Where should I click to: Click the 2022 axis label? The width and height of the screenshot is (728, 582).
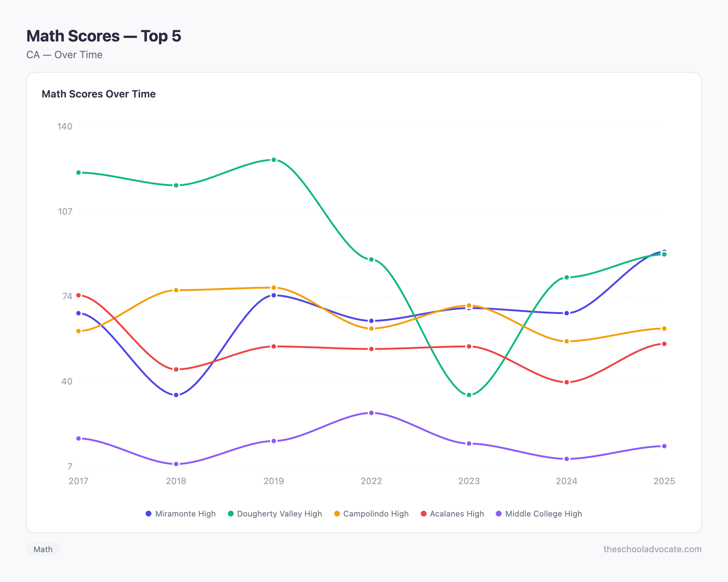(371, 481)
